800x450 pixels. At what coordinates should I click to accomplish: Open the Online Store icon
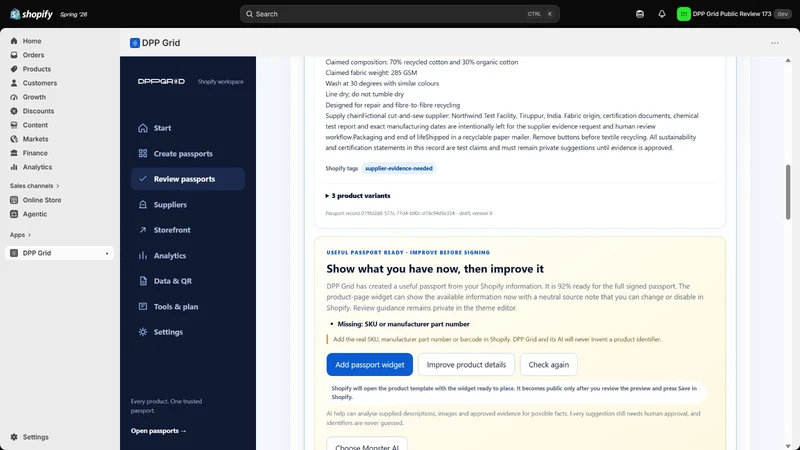[x=14, y=200]
